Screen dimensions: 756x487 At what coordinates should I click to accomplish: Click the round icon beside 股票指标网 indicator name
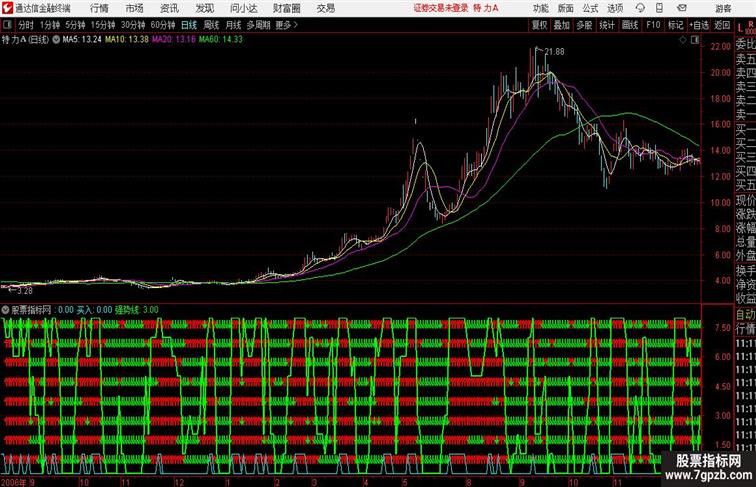coord(5,310)
